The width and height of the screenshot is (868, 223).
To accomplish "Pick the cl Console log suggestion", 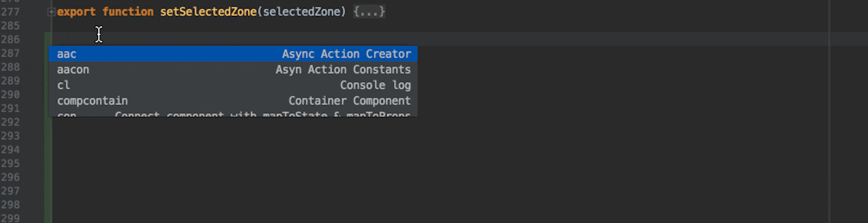I will 233,85.
